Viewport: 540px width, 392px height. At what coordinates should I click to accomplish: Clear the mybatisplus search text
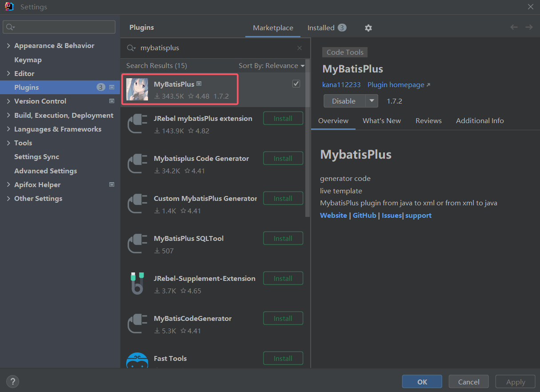point(300,48)
